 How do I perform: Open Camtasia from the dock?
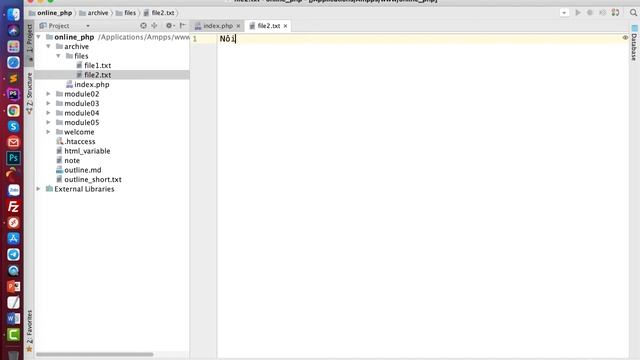tap(13, 335)
